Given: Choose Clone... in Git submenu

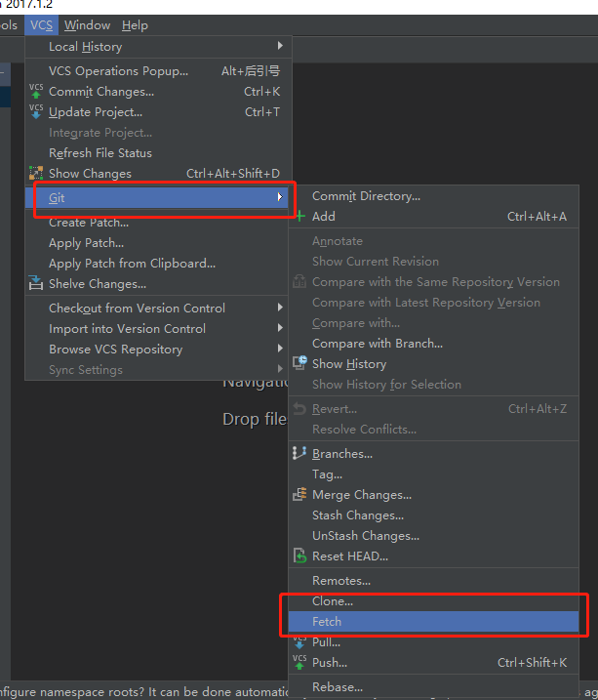Looking at the screenshot, I should [x=433, y=601].
